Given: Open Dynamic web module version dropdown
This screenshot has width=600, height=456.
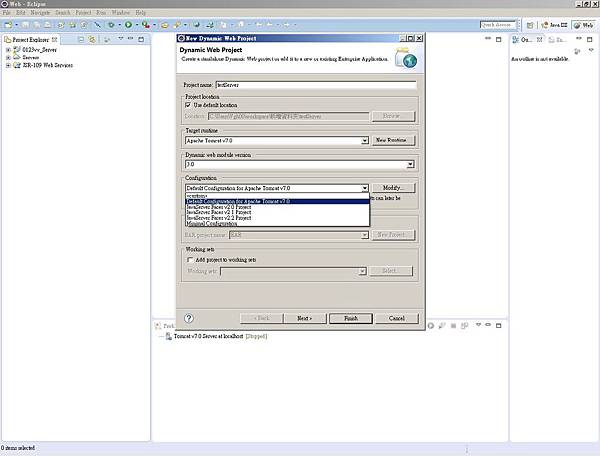Looking at the screenshot, I should click(x=410, y=164).
